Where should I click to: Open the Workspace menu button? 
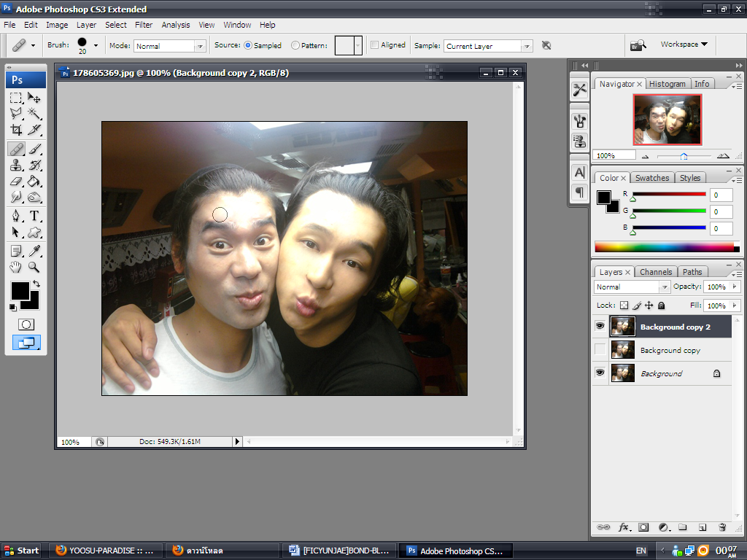(x=684, y=44)
